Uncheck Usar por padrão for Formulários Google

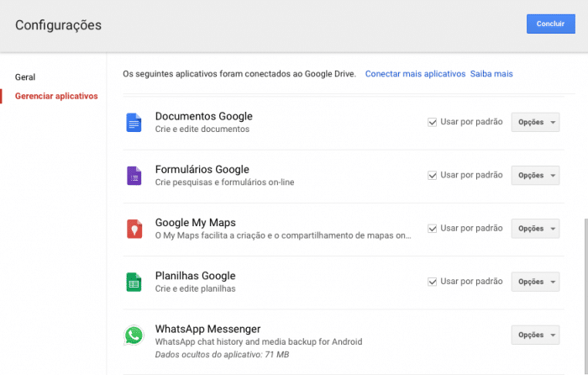[433, 175]
